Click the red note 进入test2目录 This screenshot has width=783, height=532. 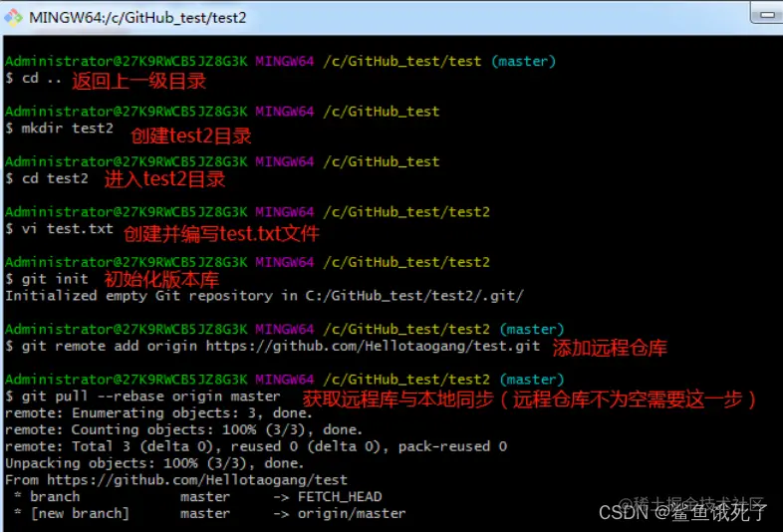click(x=164, y=179)
